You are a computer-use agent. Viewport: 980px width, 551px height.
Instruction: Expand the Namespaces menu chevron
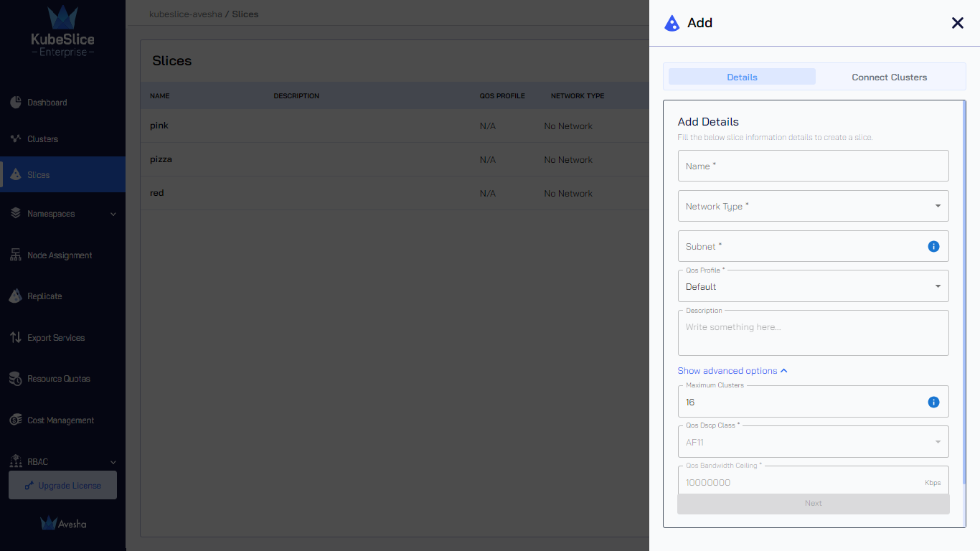pyautogui.click(x=113, y=214)
